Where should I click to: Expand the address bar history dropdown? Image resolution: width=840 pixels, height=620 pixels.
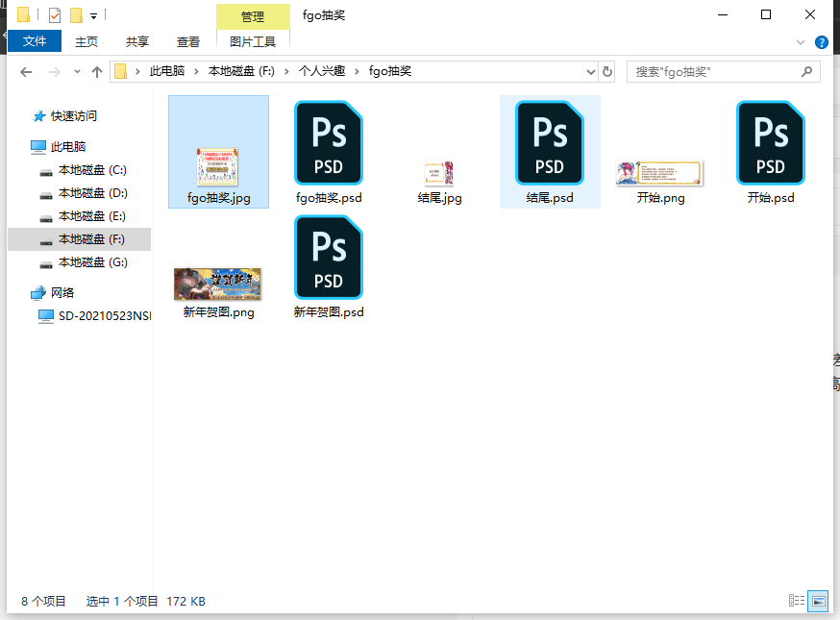(x=590, y=72)
